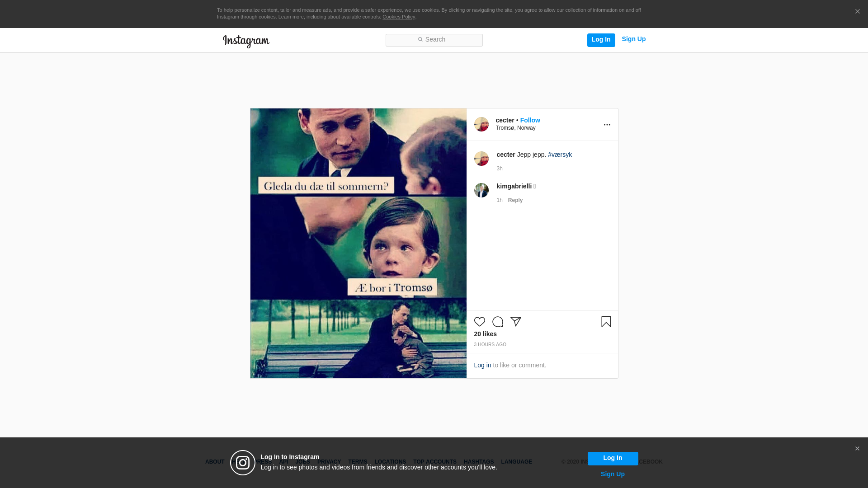Open the #værsyk hashtag
This screenshot has height=488, width=868.
560,155
